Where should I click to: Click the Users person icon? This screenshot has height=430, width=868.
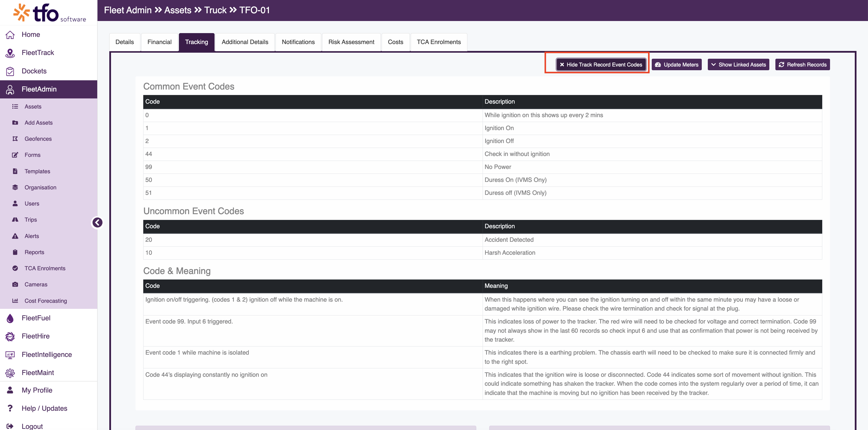pos(15,203)
